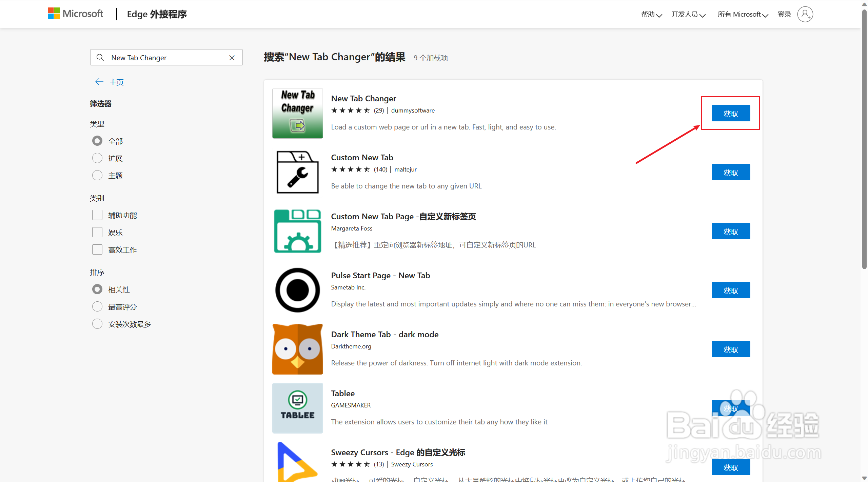
Task: Get the Custom New Tab extension
Action: tap(731, 172)
